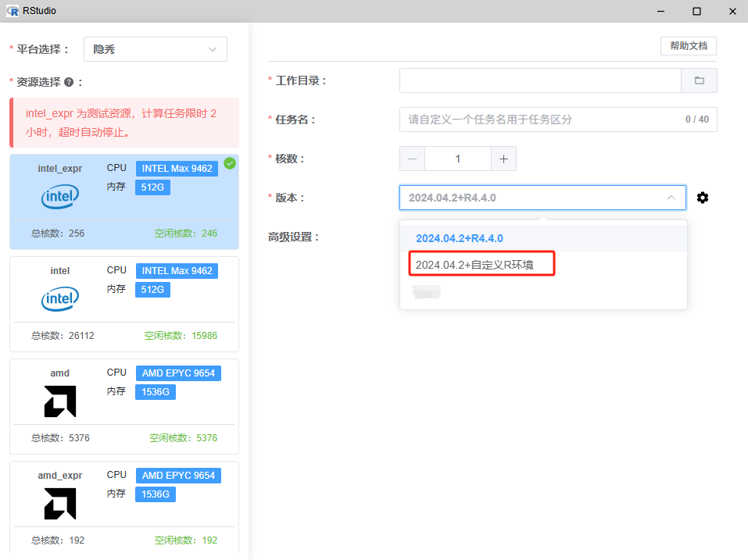
Task: Click the AMD logo in amd card
Action: [x=60, y=401]
